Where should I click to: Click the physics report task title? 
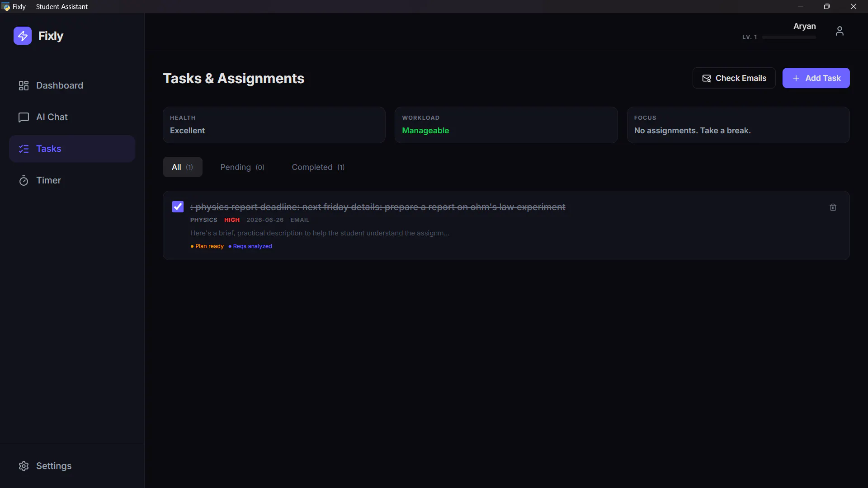[x=377, y=207]
